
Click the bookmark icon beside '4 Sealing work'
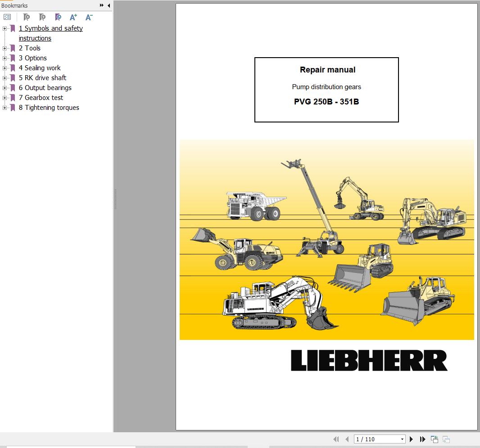coord(13,68)
